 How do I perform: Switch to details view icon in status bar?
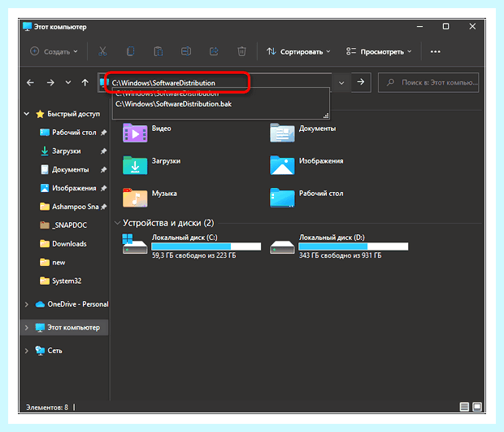[464, 407]
